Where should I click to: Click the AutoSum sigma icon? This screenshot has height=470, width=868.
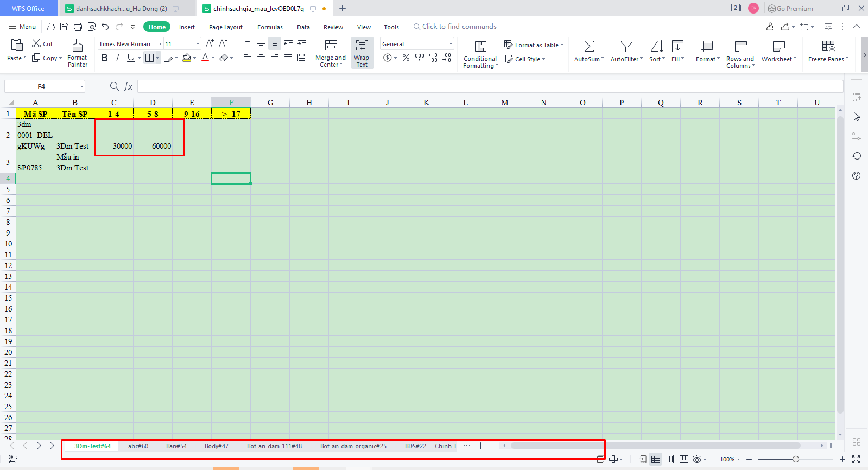(x=589, y=46)
